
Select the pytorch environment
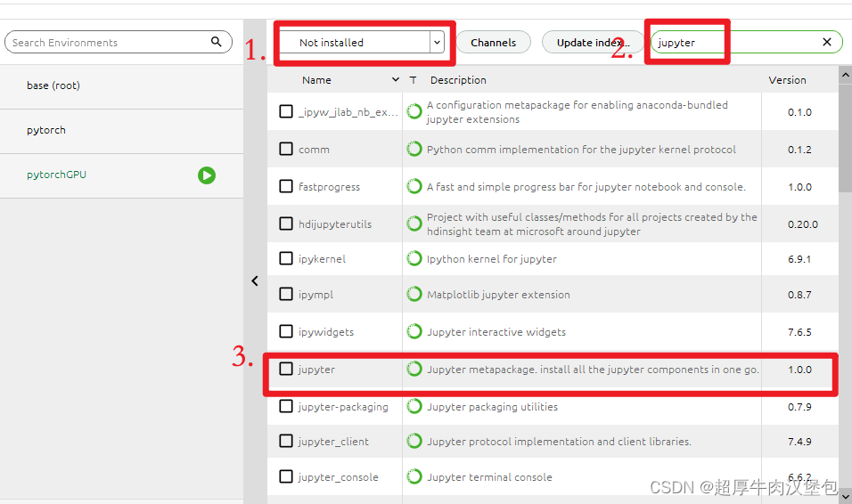point(122,131)
